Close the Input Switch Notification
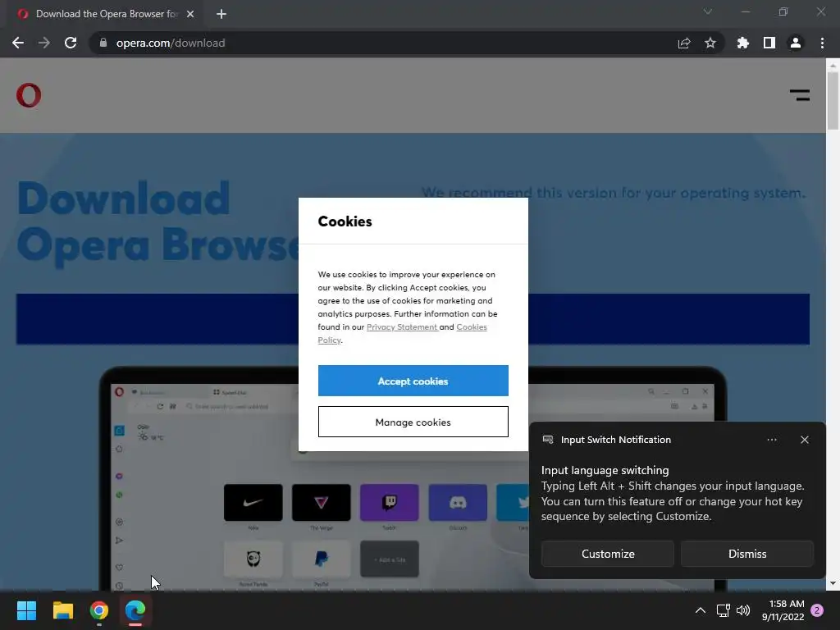Screen dimensions: 840x630 point(805,440)
